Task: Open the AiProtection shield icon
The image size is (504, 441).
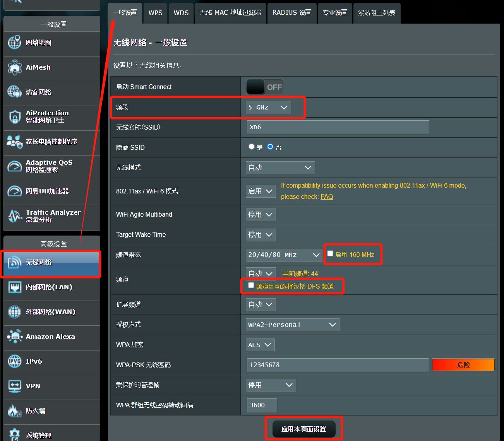Action: [14, 117]
